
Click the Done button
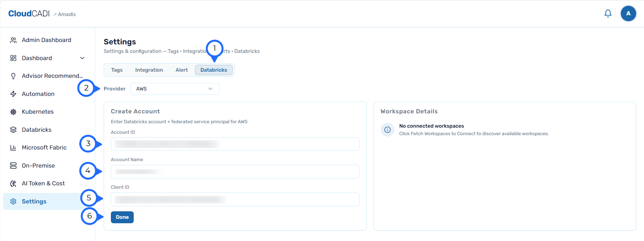click(x=122, y=217)
